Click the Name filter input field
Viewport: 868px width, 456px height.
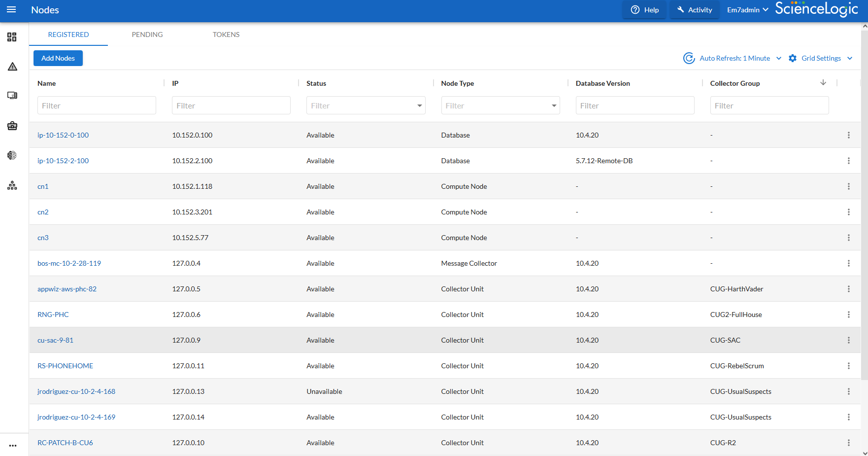[97, 105]
